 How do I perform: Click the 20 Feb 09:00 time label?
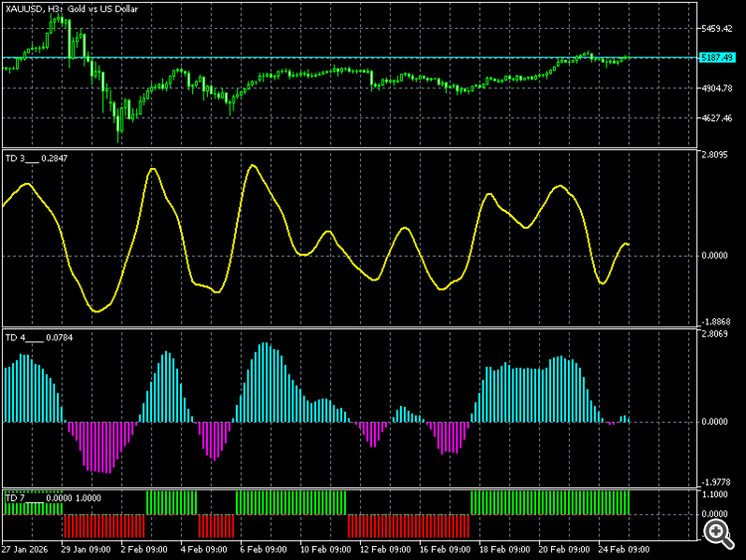point(564,549)
